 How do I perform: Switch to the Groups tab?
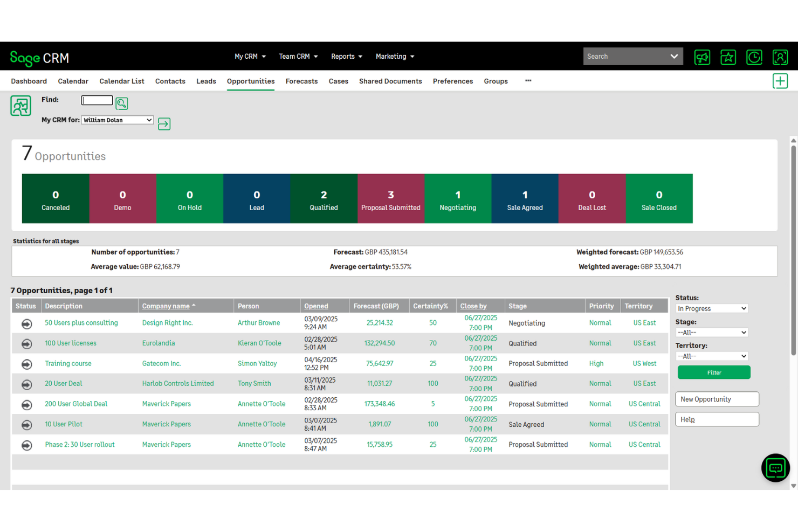tap(496, 81)
